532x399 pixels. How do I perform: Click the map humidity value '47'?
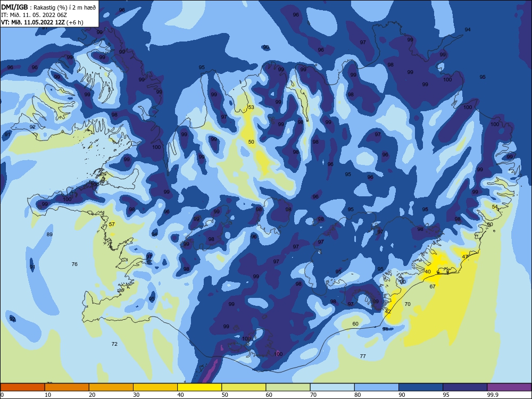(465, 257)
